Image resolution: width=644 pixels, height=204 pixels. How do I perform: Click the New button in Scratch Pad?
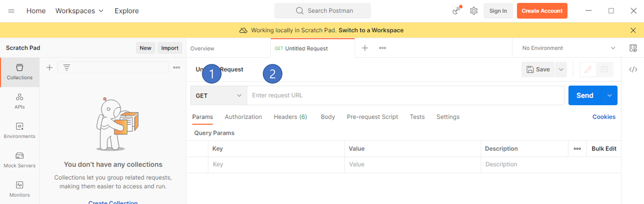pos(146,48)
